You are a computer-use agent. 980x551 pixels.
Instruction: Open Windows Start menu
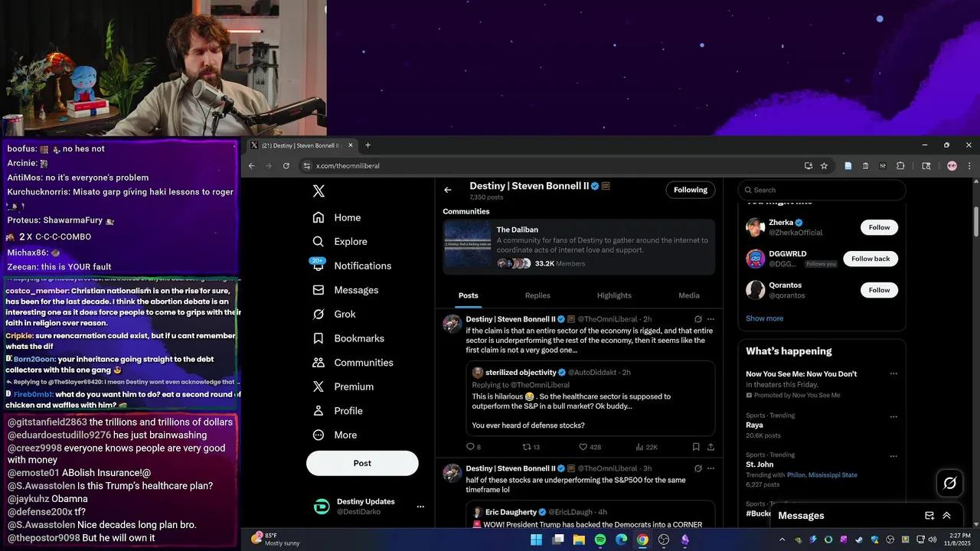click(537, 540)
